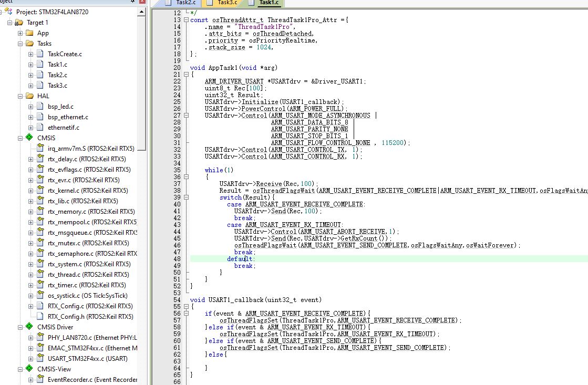Click the file icon beside Task3.c in the tree
This screenshot has height=385, width=588.
tap(40, 86)
